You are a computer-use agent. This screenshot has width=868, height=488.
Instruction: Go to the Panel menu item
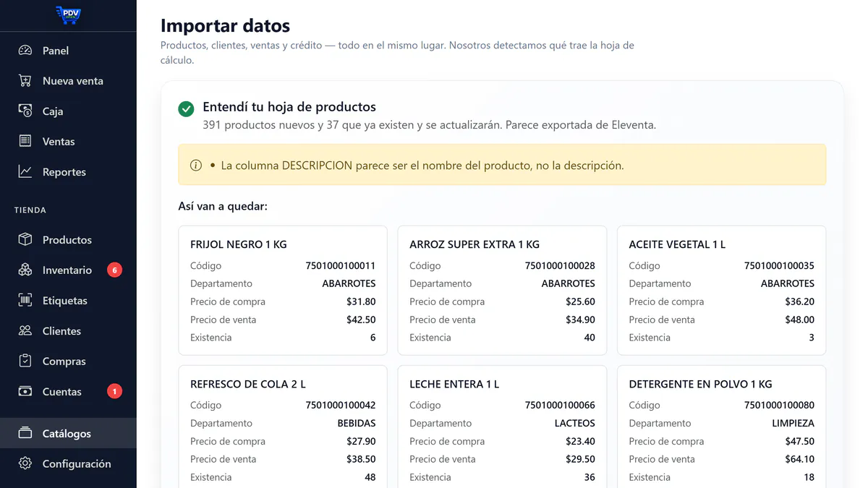56,51
